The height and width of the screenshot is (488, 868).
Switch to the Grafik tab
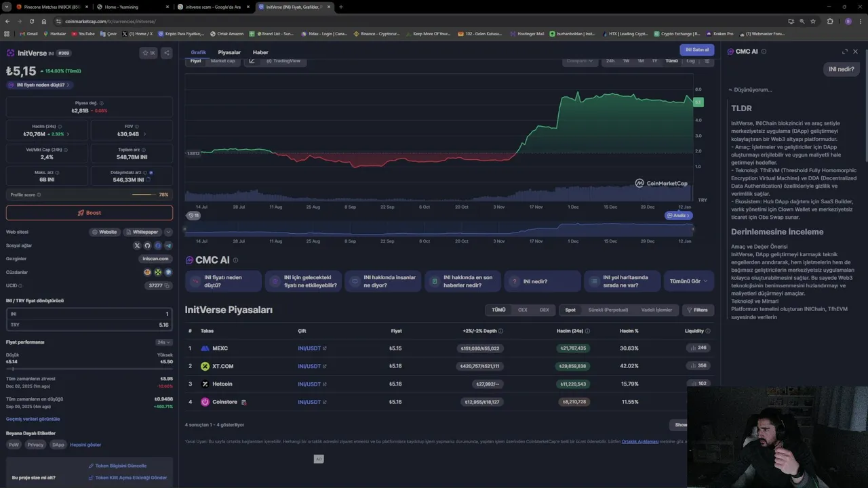198,52
